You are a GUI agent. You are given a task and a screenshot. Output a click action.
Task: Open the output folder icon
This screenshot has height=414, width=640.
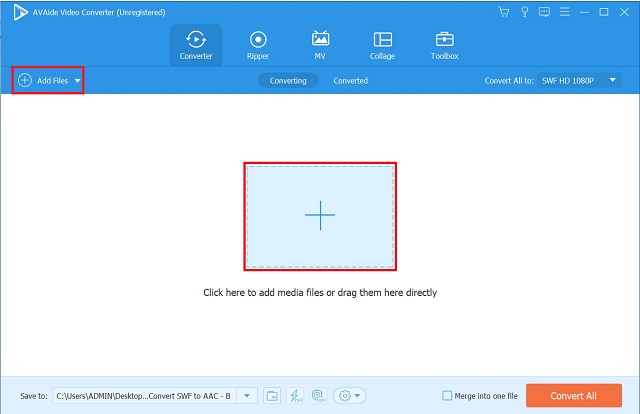click(272, 396)
